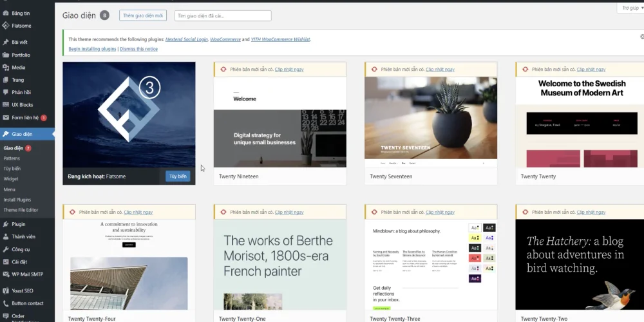Click the Nextend Social Login link

coord(187,39)
